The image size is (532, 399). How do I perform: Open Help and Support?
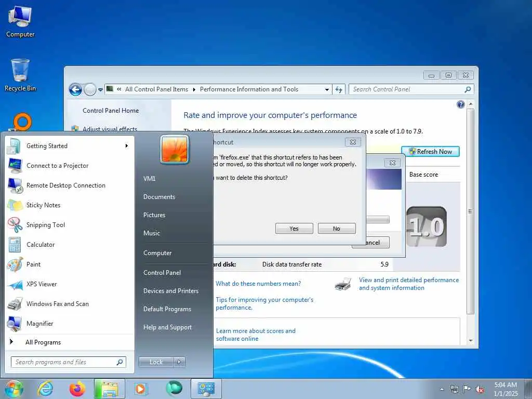pyautogui.click(x=168, y=327)
